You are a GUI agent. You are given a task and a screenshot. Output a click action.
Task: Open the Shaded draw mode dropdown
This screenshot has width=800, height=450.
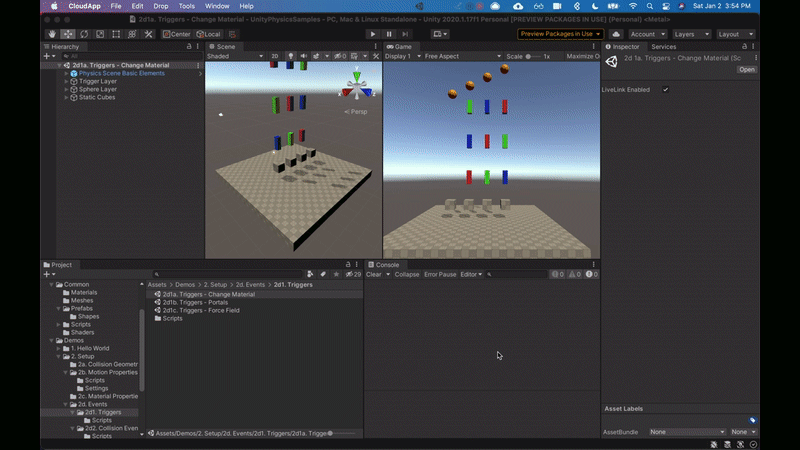click(235, 56)
